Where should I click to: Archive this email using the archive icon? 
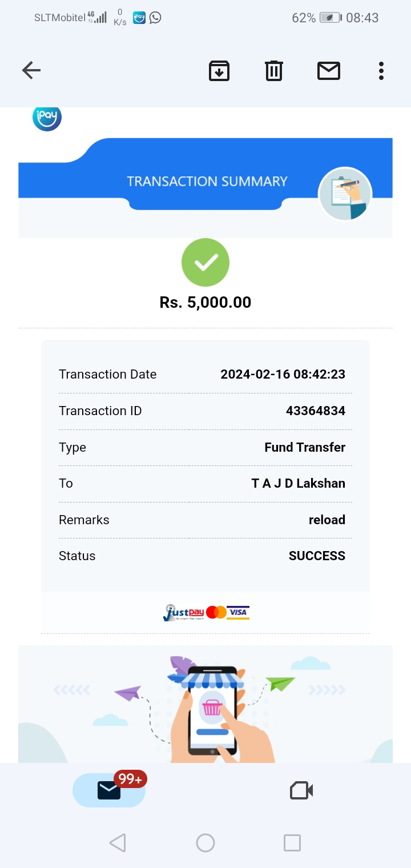(x=219, y=71)
